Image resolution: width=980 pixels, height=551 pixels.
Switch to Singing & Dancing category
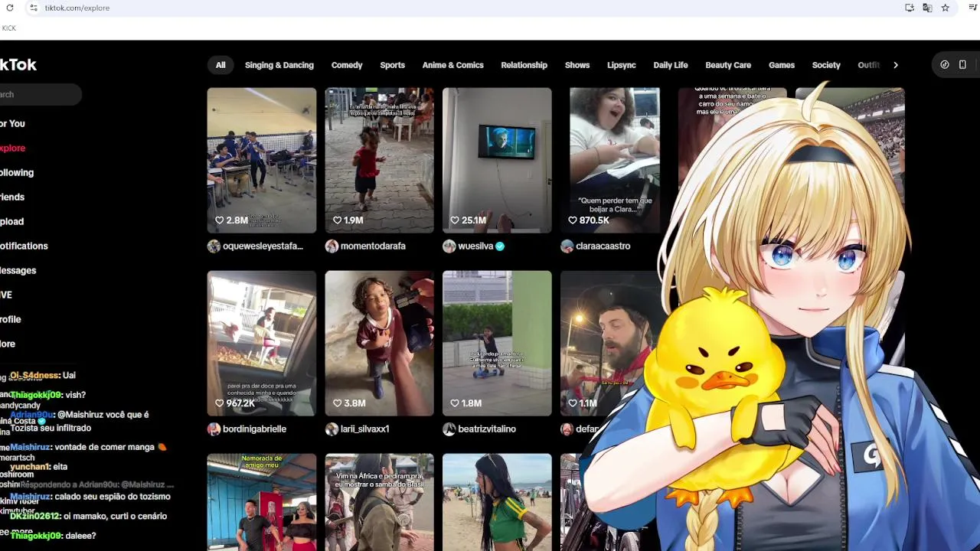279,65
